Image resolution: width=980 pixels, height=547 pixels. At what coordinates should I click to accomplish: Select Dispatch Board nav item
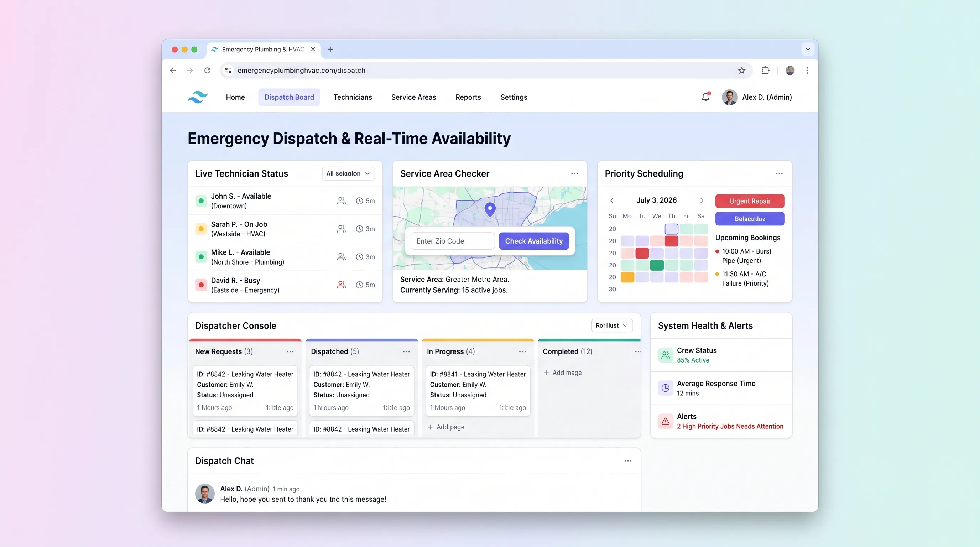289,97
